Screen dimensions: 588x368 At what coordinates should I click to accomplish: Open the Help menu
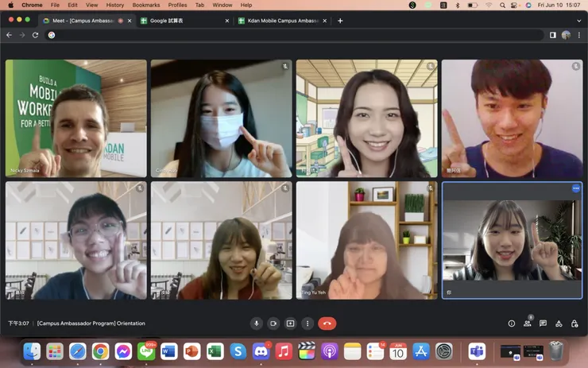pos(246,5)
